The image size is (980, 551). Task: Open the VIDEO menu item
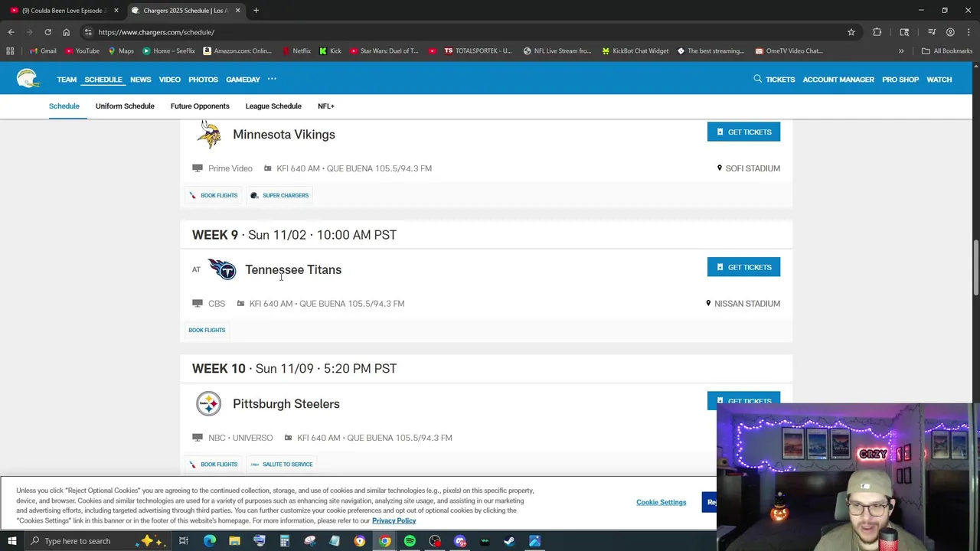click(x=169, y=80)
